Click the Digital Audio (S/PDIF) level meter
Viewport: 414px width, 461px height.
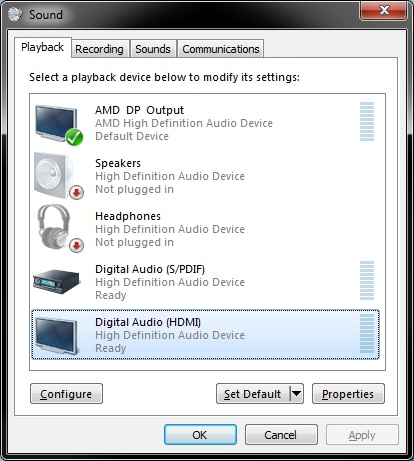point(367,281)
